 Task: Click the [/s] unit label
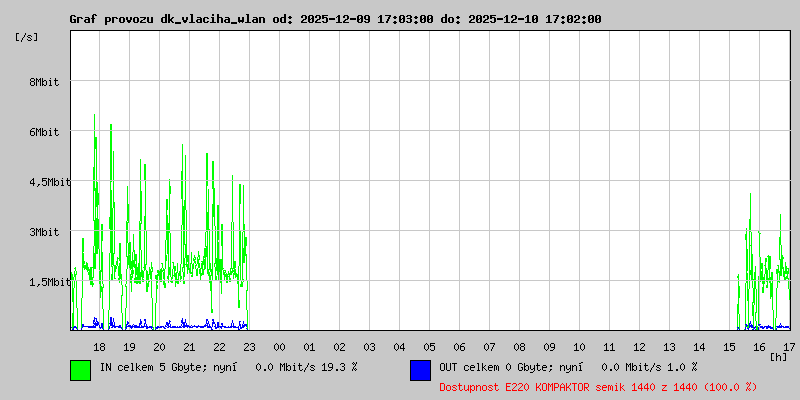pos(27,37)
